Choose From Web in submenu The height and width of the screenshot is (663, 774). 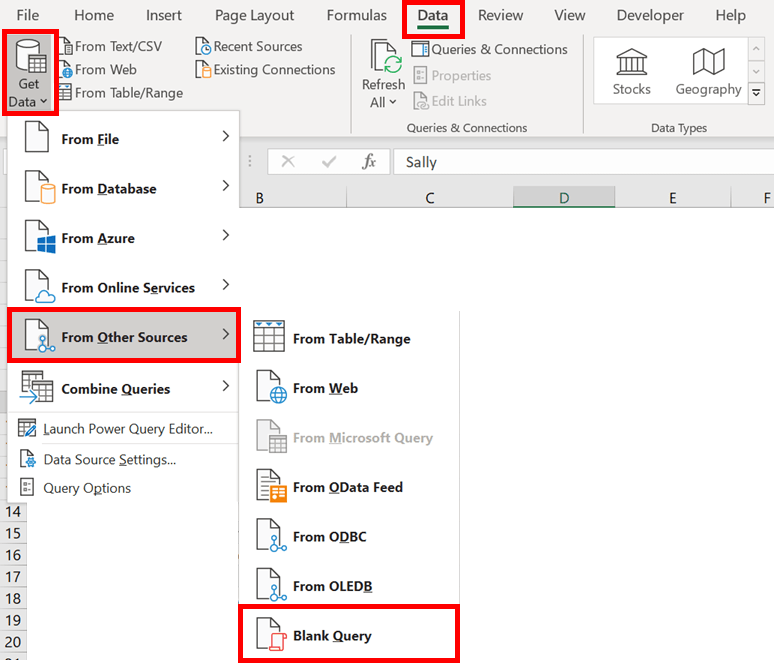click(349, 388)
